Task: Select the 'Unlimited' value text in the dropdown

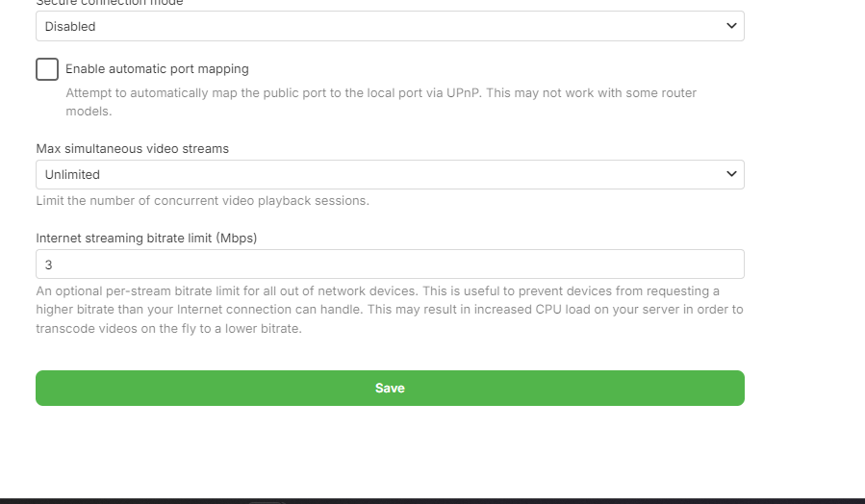Action: 72,175
